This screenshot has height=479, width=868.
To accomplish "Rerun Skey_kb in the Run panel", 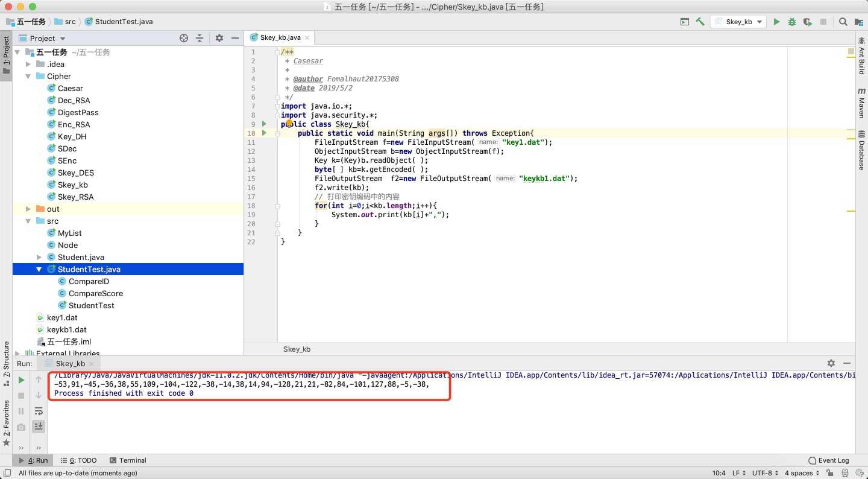I will pyautogui.click(x=21, y=380).
